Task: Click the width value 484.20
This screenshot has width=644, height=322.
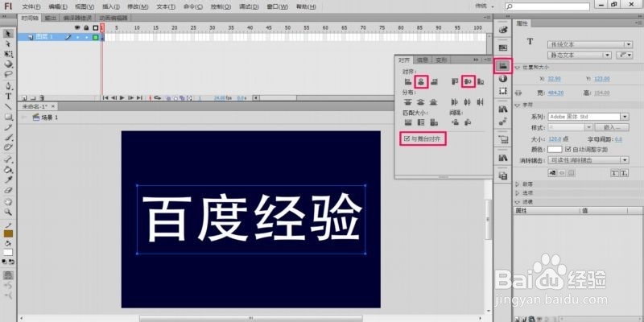Action: [x=555, y=93]
